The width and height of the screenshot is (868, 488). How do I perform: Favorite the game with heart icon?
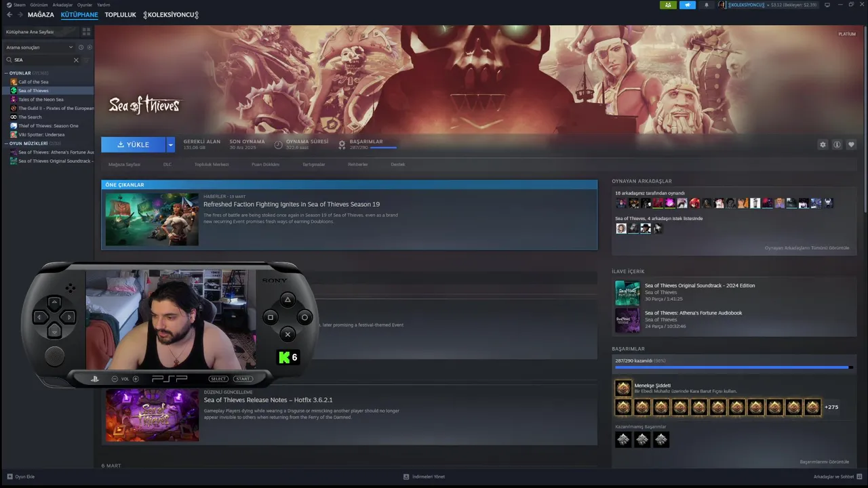(x=851, y=144)
